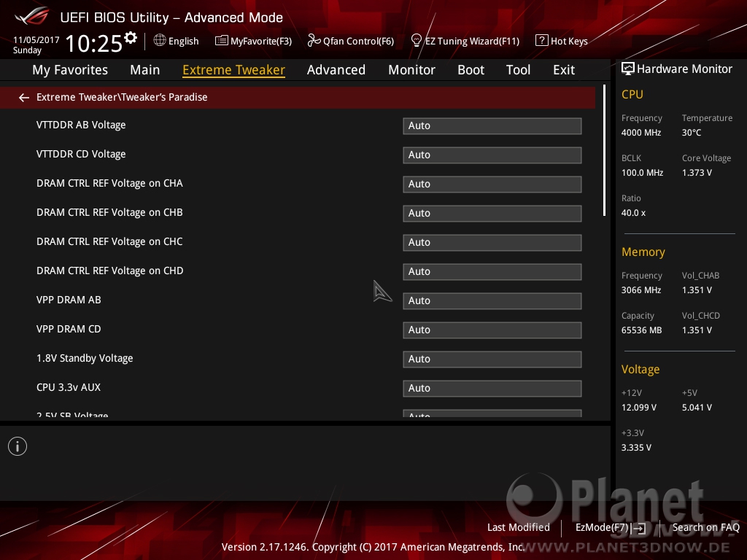Click the info icon in the help area
The height and width of the screenshot is (560, 747).
[x=18, y=446]
